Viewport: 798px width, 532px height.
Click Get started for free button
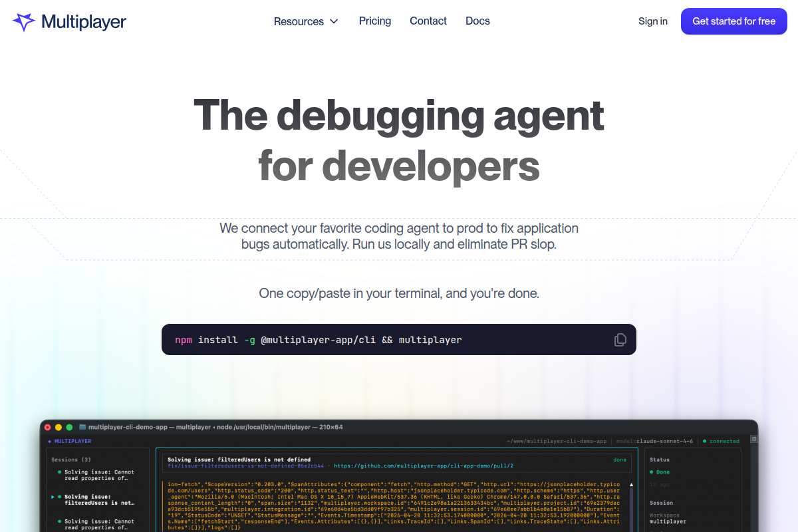coord(734,21)
